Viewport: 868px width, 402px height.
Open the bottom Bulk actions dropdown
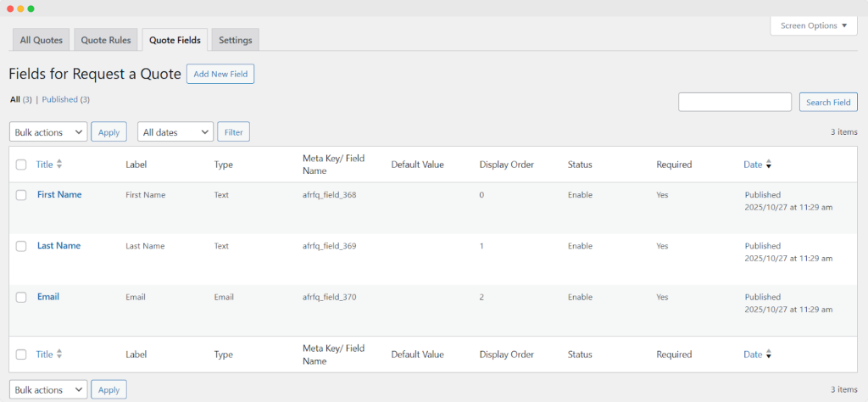point(48,390)
